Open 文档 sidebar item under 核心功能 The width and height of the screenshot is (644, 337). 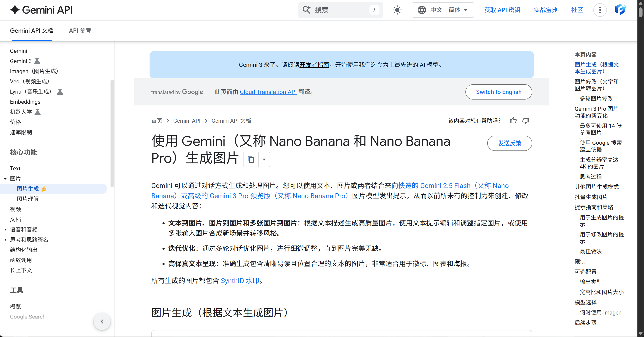pyautogui.click(x=15, y=219)
